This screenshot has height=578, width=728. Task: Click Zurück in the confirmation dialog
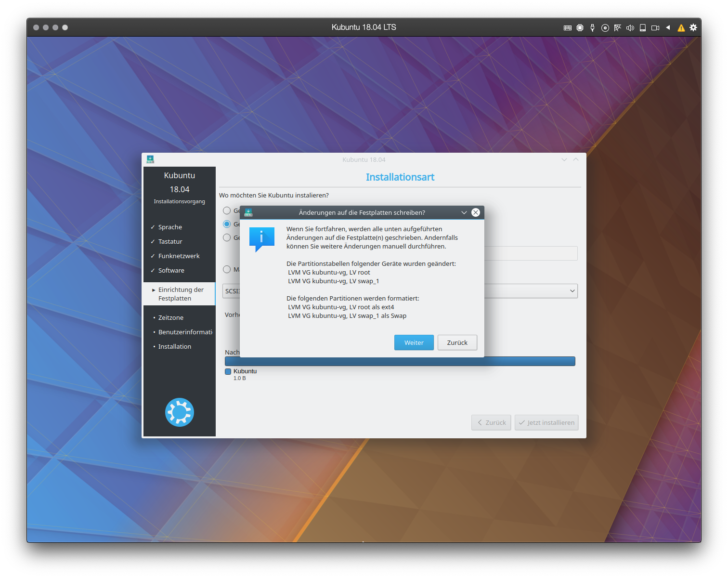457,342
